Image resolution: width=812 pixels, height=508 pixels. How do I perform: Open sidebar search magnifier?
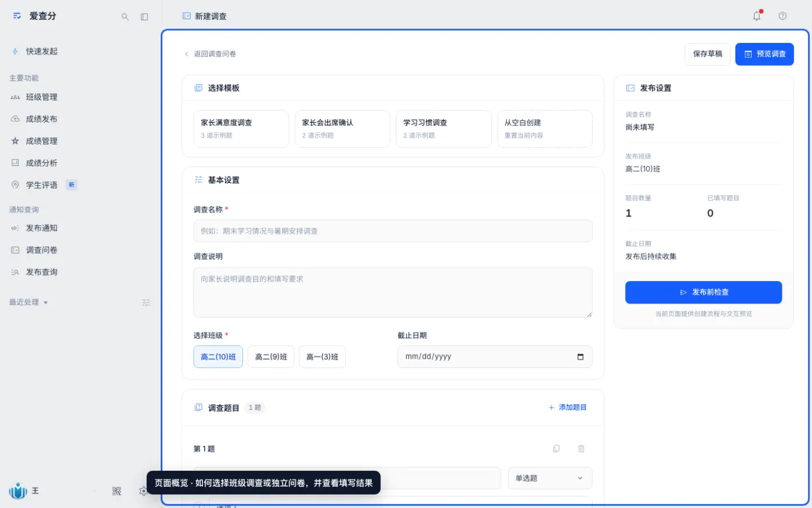pos(125,17)
